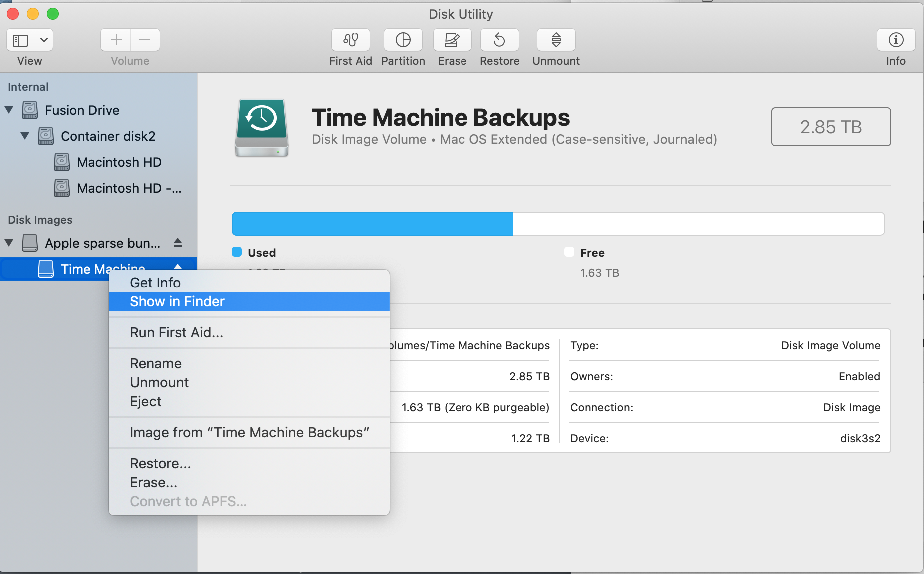Click the add volume plus button
The image size is (924, 574).
[x=116, y=40]
